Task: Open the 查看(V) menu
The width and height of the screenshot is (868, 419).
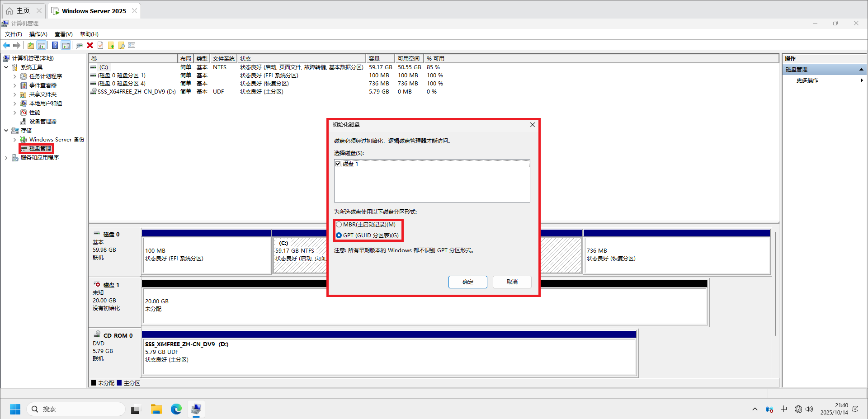Action: click(64, 34)
